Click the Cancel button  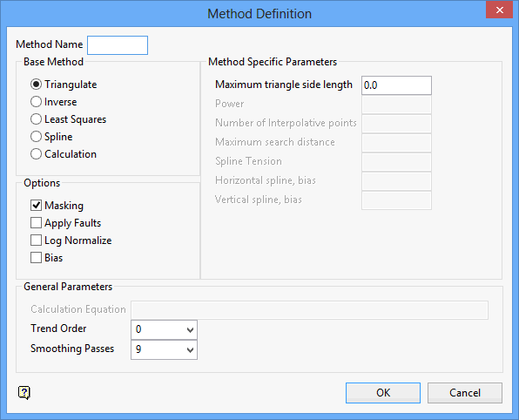pyautogui.click(x=465, y=393)
